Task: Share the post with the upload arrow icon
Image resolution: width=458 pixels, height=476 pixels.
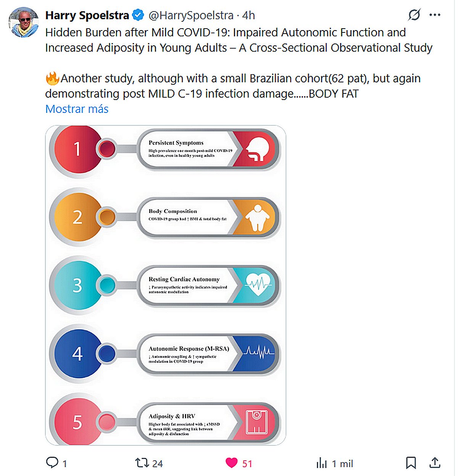Action: pos(435,463)
